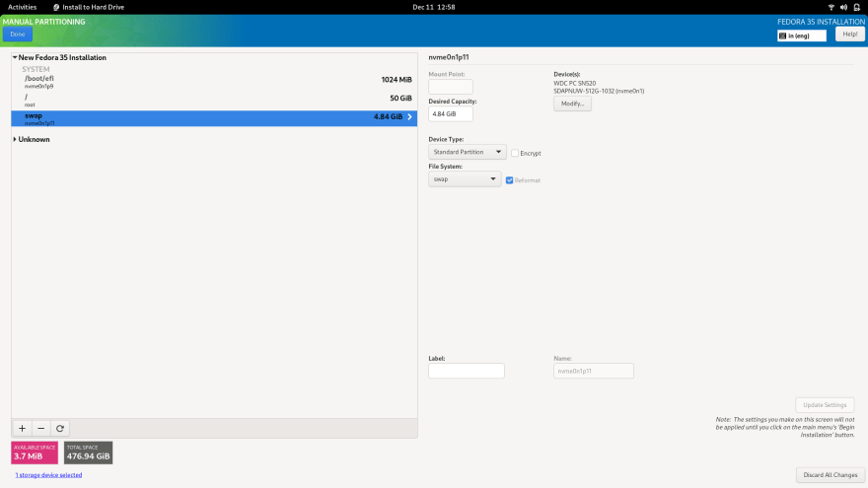Select the /boot/efi partition row
The height and width of the screenshot is (488, 868).
point(214,82)
